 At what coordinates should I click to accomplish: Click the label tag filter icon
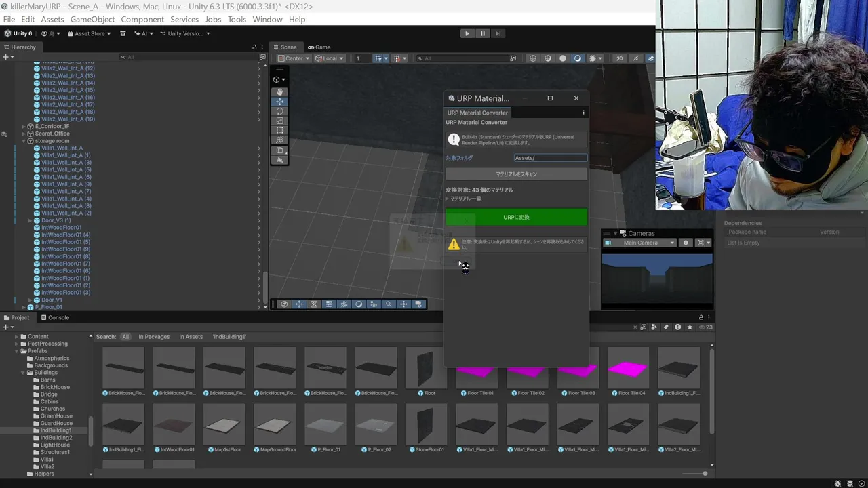click(666, 327)
